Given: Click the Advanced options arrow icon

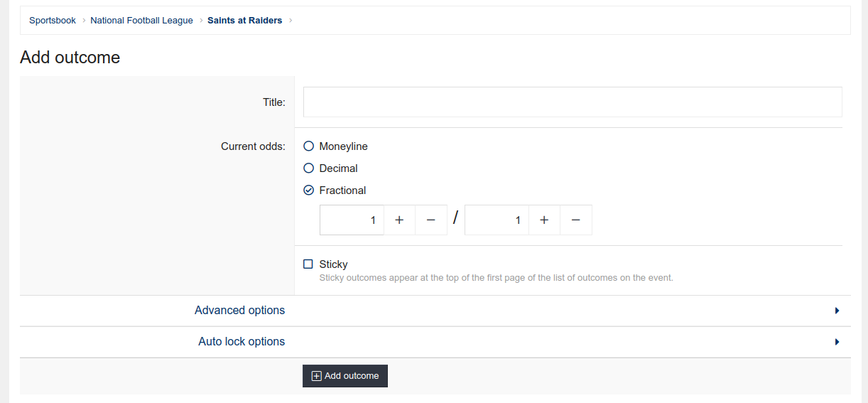Looking at the screenshot, I should coord(837,311).
